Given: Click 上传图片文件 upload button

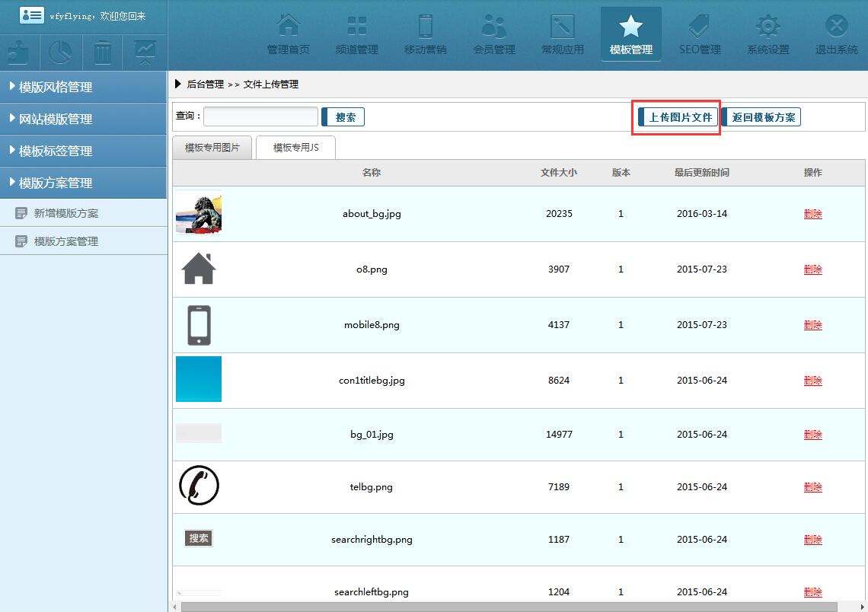Looking at the screenshot, I should tap(679, 117).
